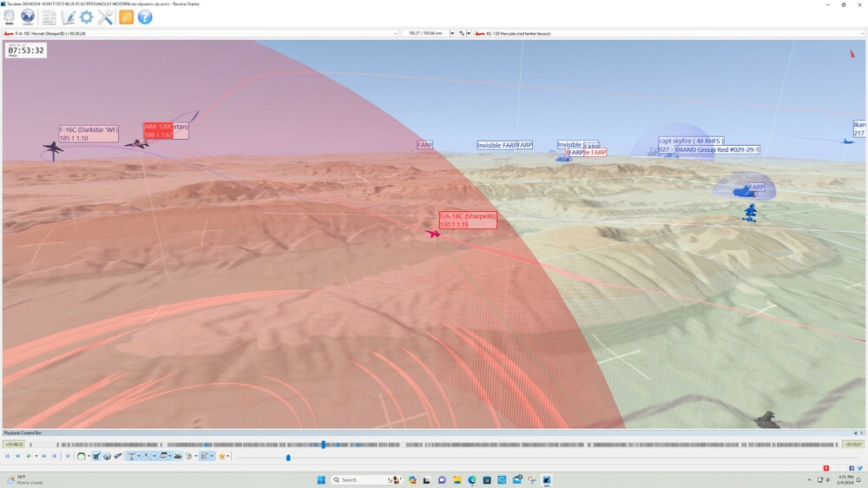Close the Playback Control Bar panel
Screen dimensions: 868x488
coord(862,432)
